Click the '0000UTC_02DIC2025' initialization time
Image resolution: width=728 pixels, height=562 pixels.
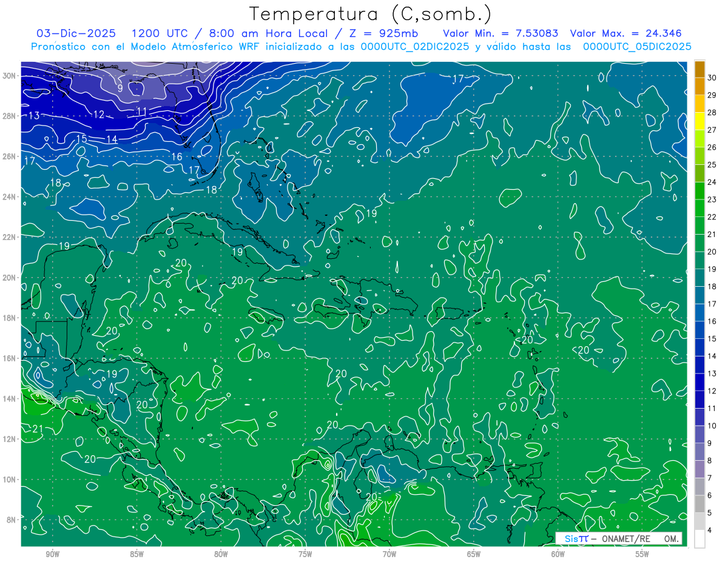(x=414, y=46)
